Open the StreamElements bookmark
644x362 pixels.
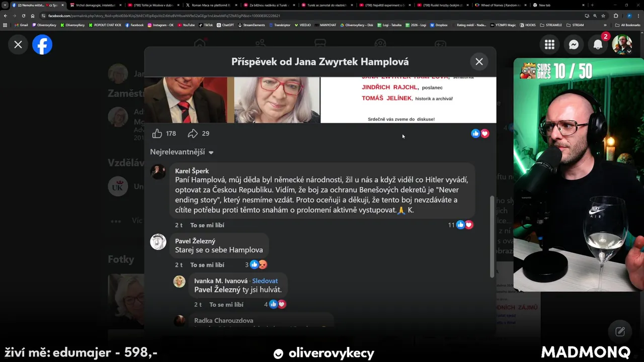tap(252, 25)
